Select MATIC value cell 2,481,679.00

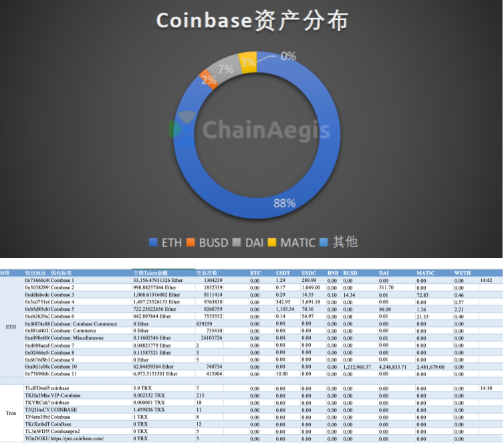click(434, 367)
